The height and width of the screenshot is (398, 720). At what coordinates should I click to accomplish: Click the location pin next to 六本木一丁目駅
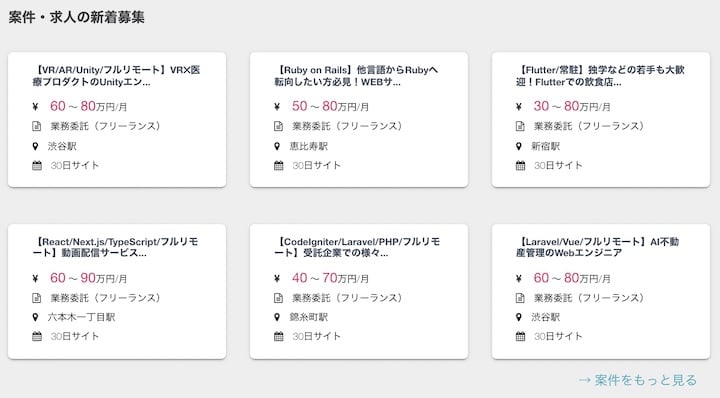point(35,317)
